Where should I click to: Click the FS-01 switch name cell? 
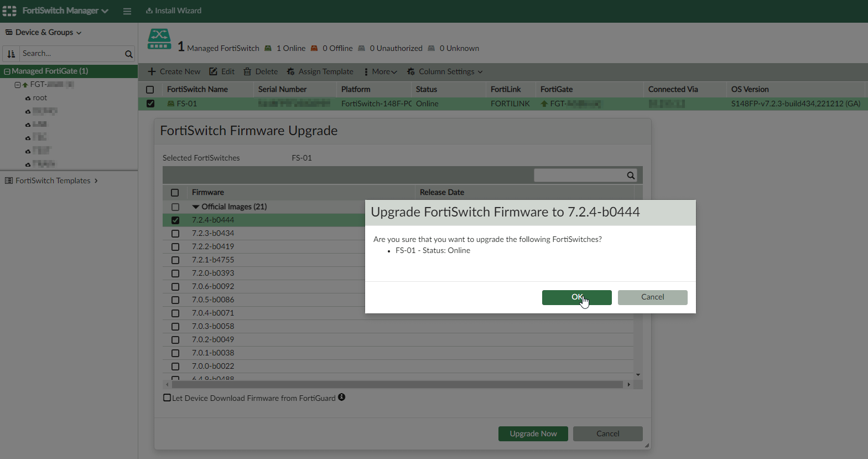coord(187,104)
